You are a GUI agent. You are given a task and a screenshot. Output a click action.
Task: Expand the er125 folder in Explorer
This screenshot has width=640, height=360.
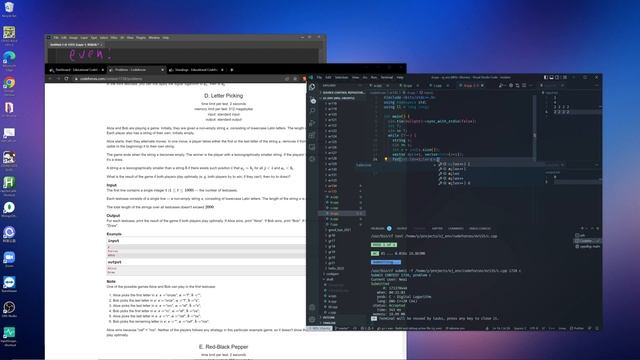[333, 142]
